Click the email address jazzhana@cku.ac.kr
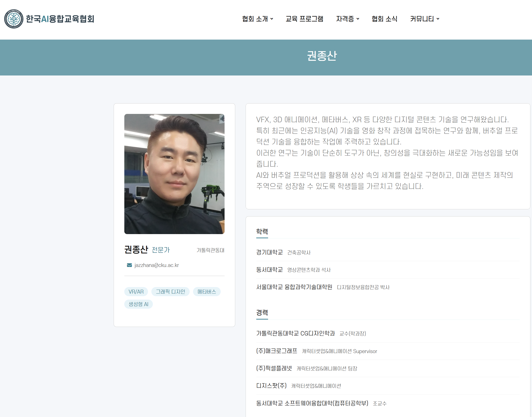 [x=156, y=265]
